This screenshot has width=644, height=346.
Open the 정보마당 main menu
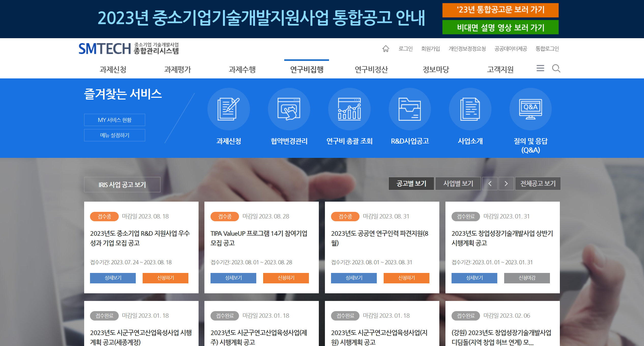click(x=436, y=69)
